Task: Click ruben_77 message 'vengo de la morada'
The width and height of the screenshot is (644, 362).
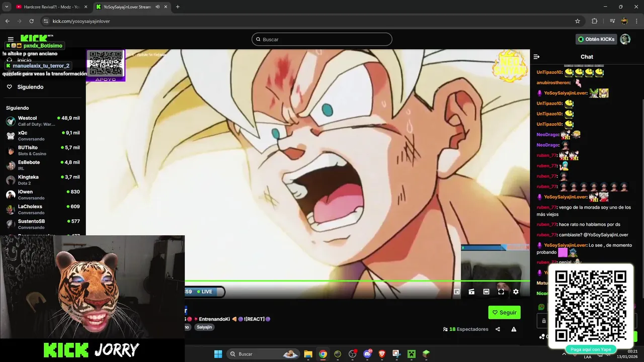Action: click(x=584, y=211)
